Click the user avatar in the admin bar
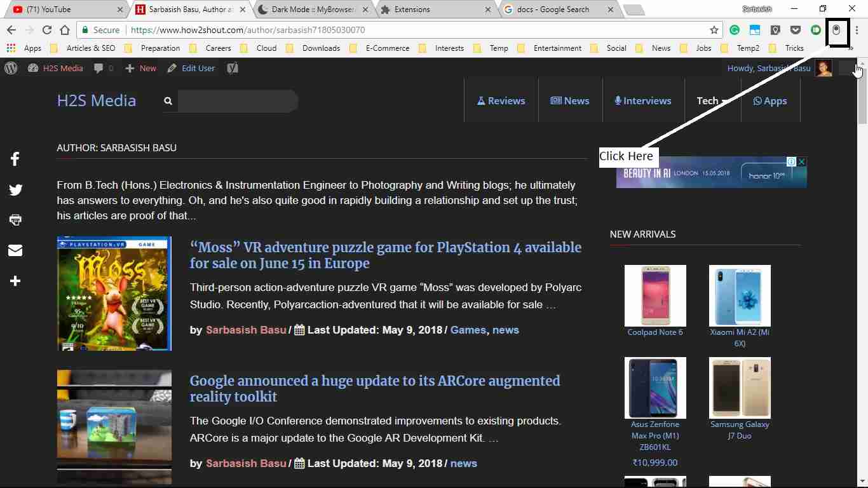The image size is (868, 488). click(824, 68)
